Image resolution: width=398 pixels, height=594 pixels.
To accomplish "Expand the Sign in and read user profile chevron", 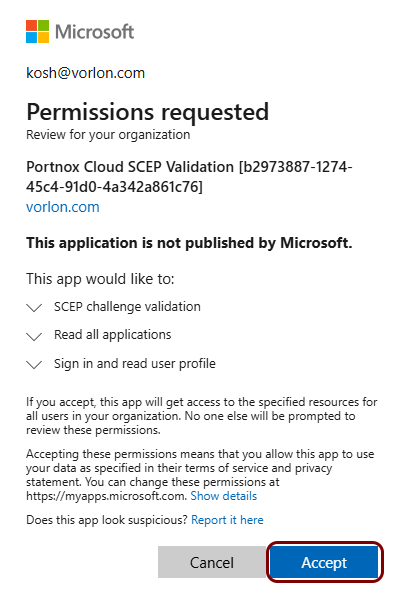I will coord(34,364).
